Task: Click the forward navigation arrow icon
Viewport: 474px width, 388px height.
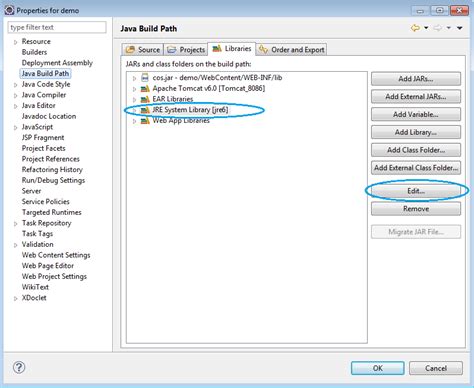Action: tap(438, 28)
